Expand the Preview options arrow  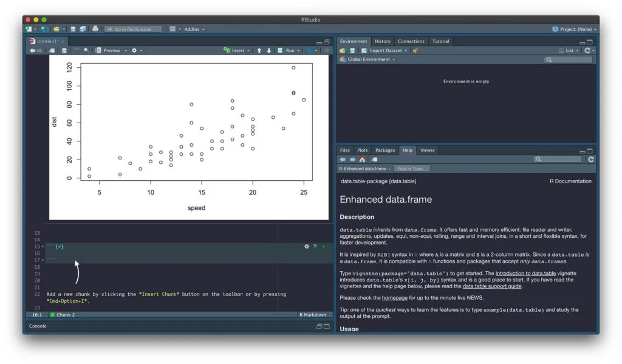coord(126,51)
